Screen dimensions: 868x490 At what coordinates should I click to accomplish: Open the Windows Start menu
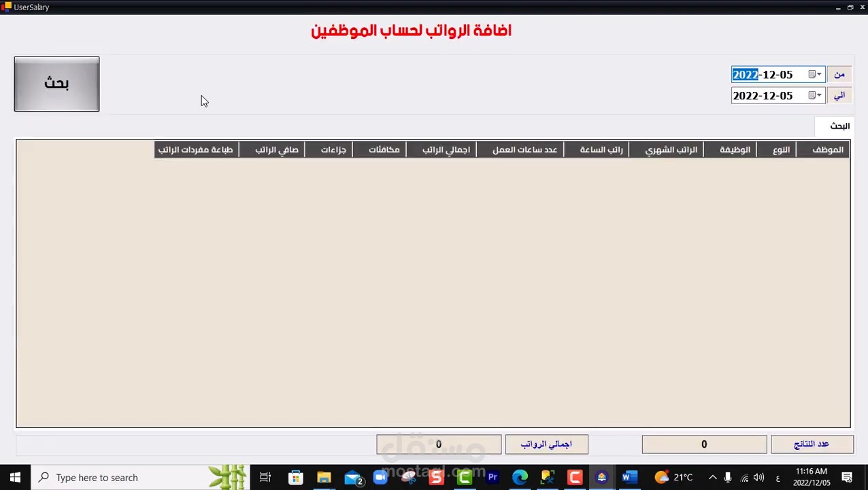15,478
